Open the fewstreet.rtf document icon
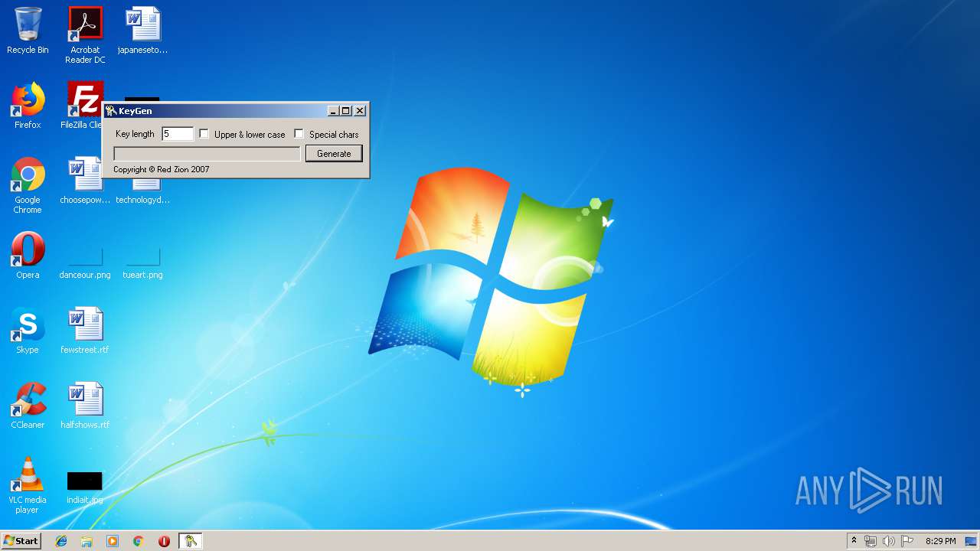The height and width of the screenshot is (551, 980). tap(85, 331)
